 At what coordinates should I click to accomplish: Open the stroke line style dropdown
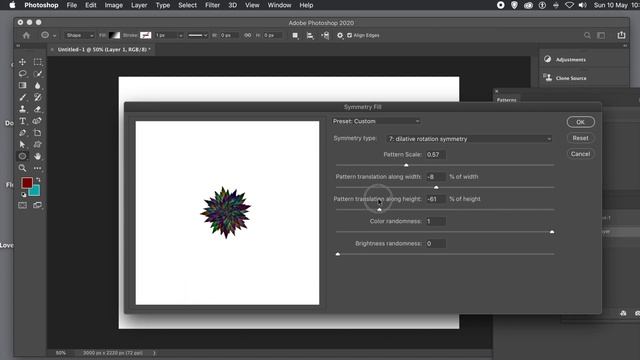tap(198, 36)
